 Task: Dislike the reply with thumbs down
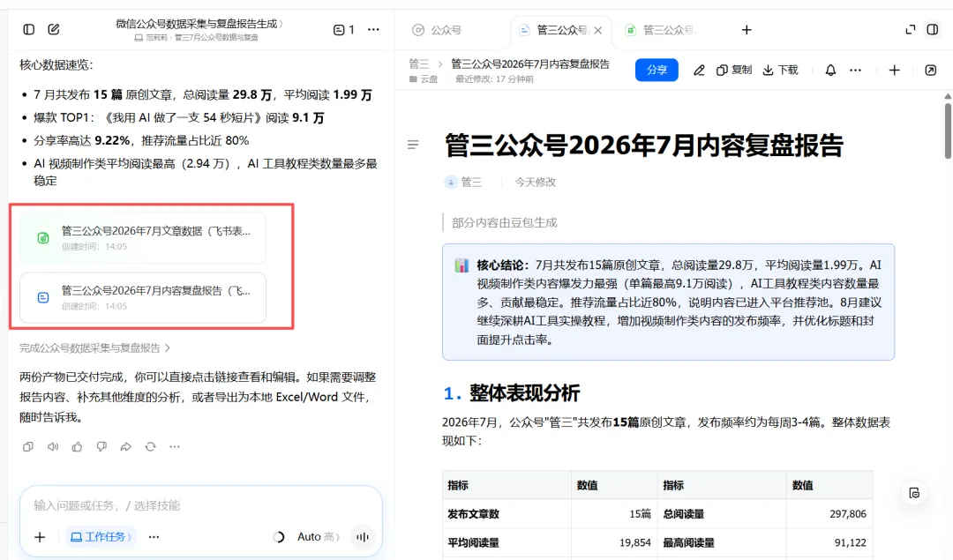(101, 447)
